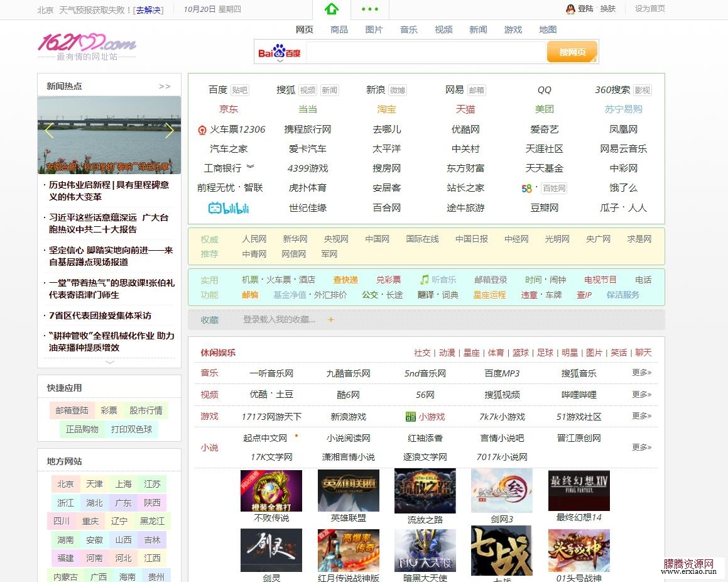Select the 图片 search tab

(x=374, y=30)
